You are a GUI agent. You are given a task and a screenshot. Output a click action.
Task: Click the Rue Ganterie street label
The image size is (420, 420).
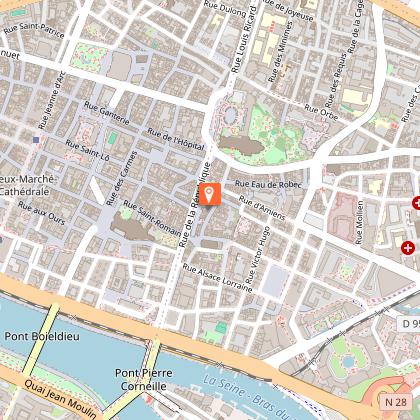[x=107, y=113]
